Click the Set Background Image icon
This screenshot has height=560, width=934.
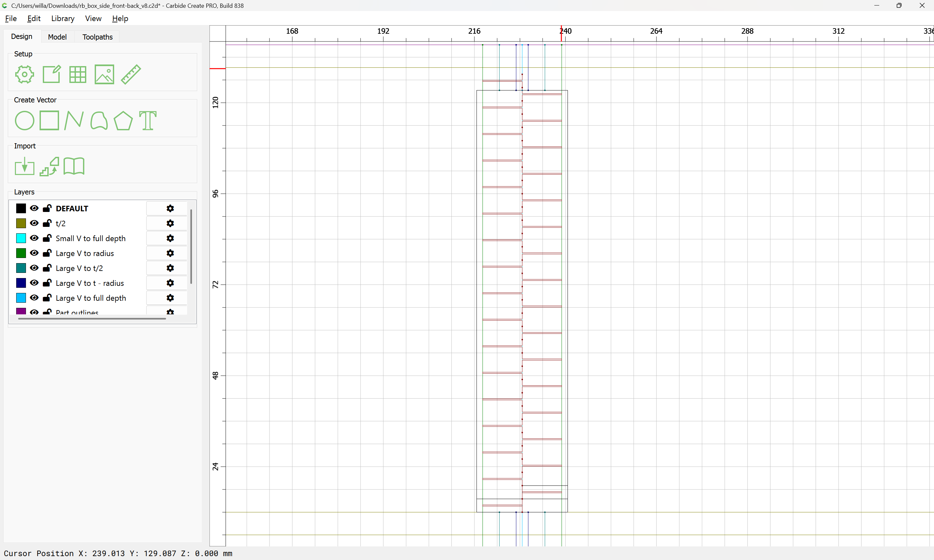[104, 74]
